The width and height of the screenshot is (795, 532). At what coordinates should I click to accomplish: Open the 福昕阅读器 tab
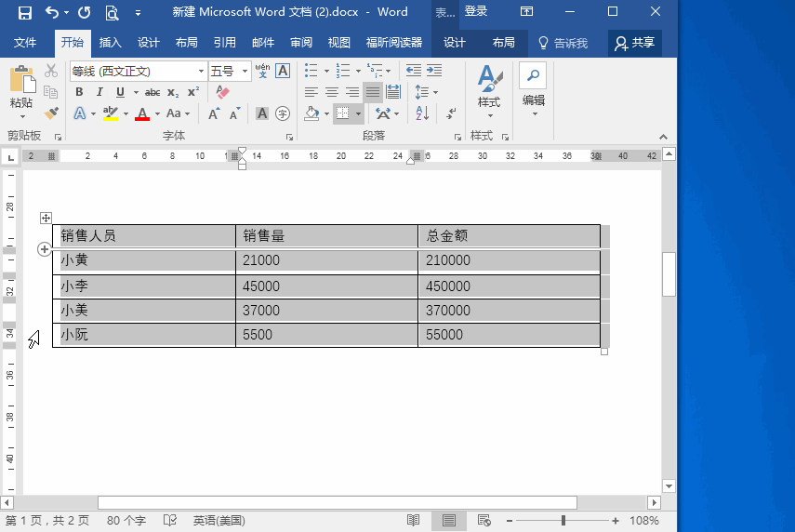[x=394, y=43]
